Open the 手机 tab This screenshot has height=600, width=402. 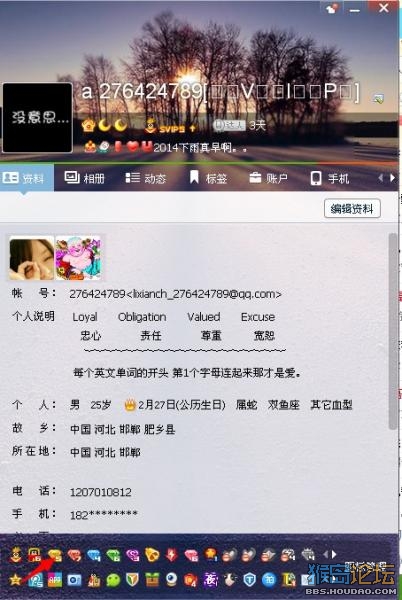coord(330,178)
